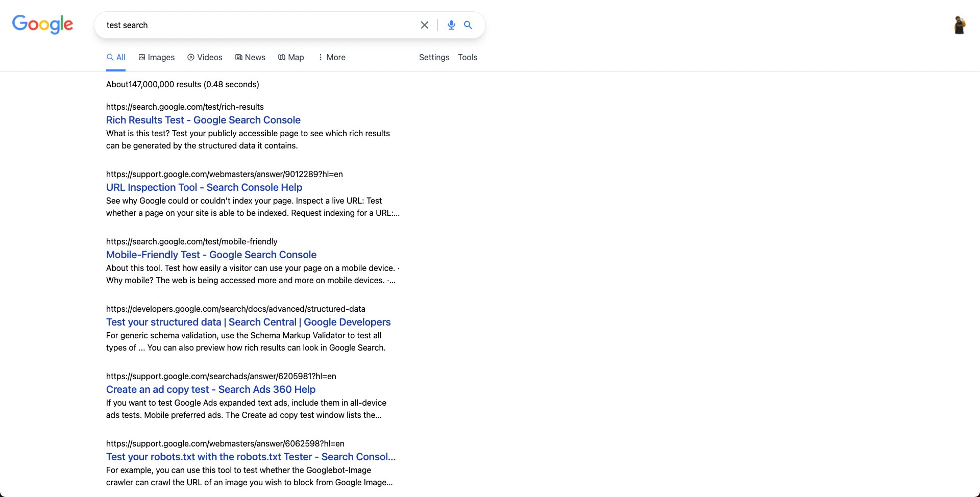Click URL ending searchads/answer/6205981?hl=en
This screenshot has height=497, width=980.
tap(221, 376)
